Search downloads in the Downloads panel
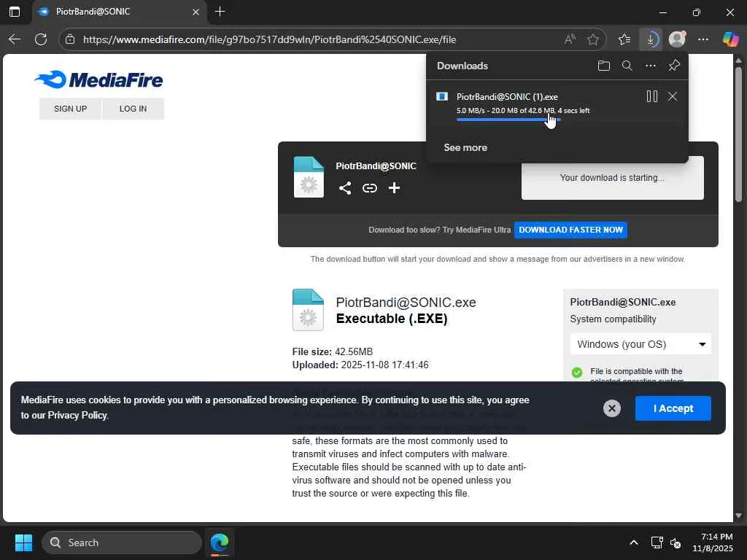The image size is (747, 560). pos(627,66)
